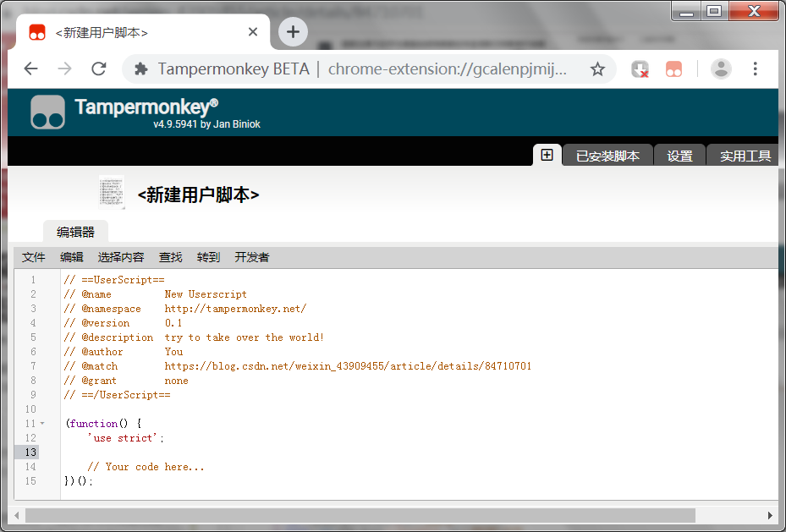Viewport: 786px width, 532px height.
Task: Click the scrollbar left arrow
Action: [x=17, y=515]
